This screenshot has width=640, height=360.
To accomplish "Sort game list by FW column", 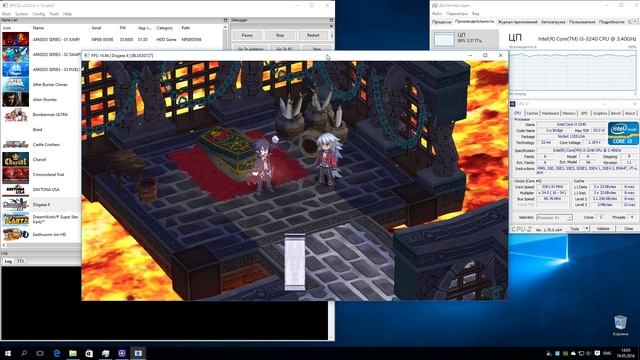I will (x=123, y=28).
